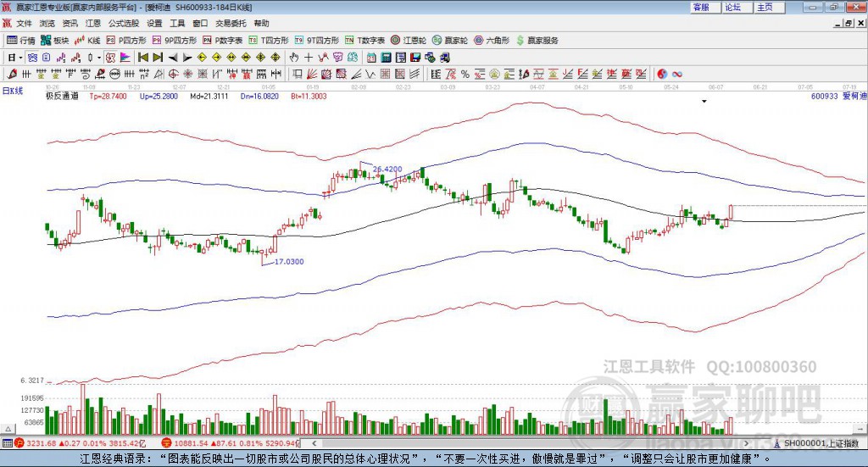Open the 行情 quotes view
Screen dimensions: 868x467
pyautogui.click(x=21, y=41)
